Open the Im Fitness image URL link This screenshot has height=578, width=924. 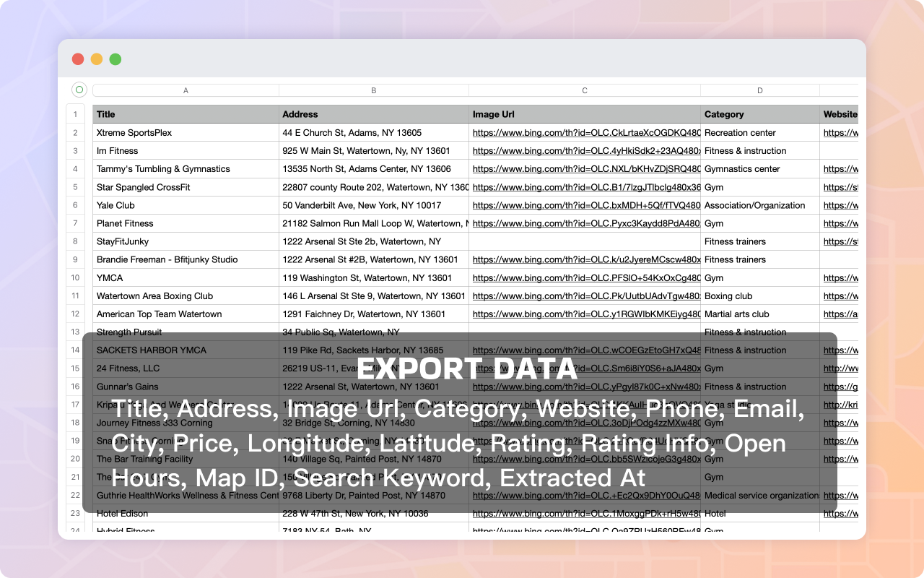[586, 151]
